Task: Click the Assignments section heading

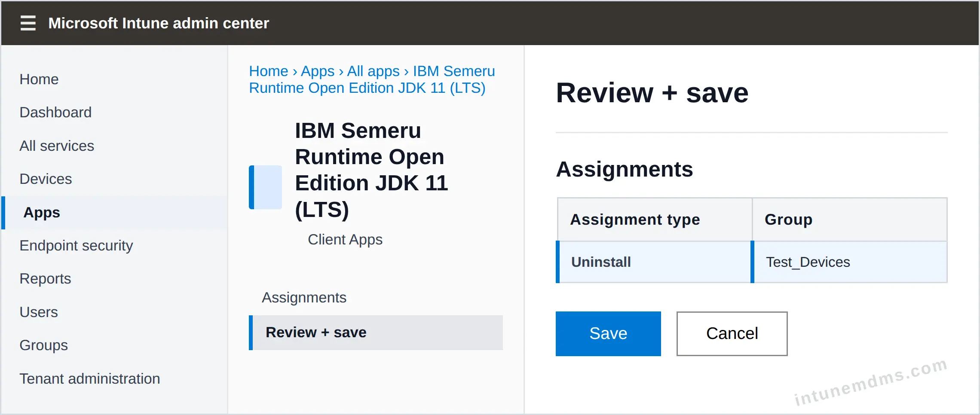Action: click(625, 169)
